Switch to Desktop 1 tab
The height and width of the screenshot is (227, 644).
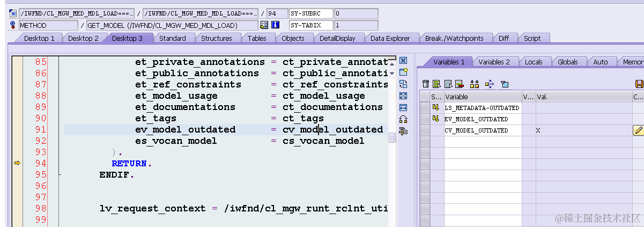click(39, 38)
